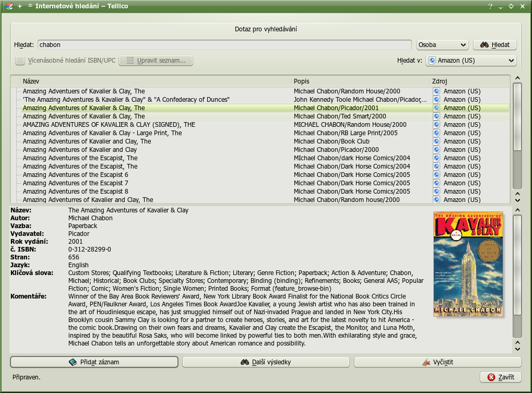Open the Amazon (US) source dropdown
This screenshot has width=532, height=393.
[471, 61]
